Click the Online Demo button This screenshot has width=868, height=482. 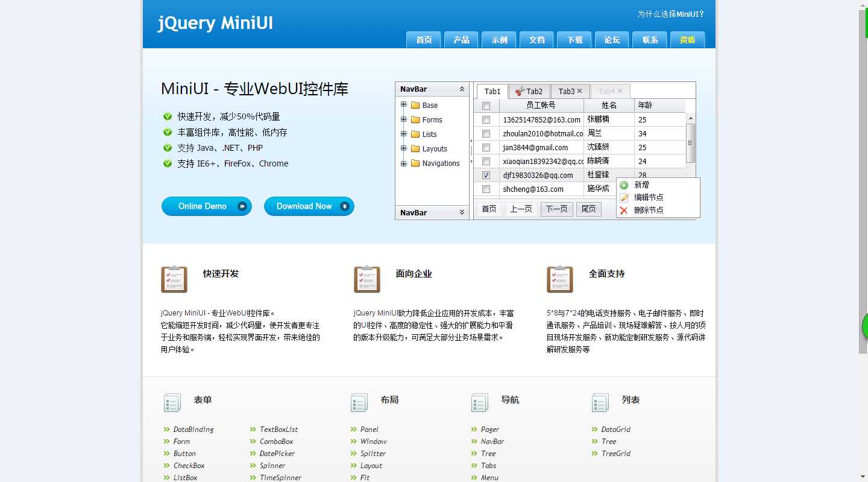click(207, 206)
